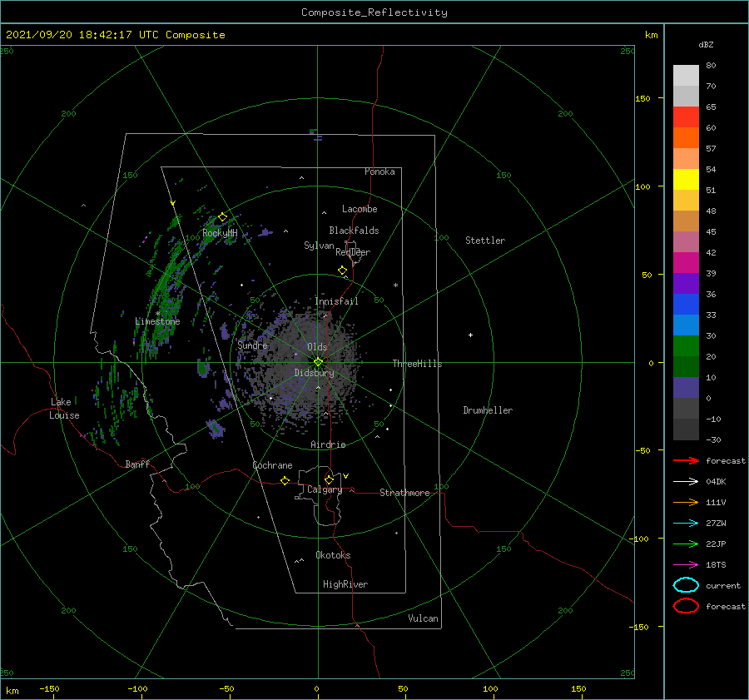Click the Drumheller city label

point(488,410)
